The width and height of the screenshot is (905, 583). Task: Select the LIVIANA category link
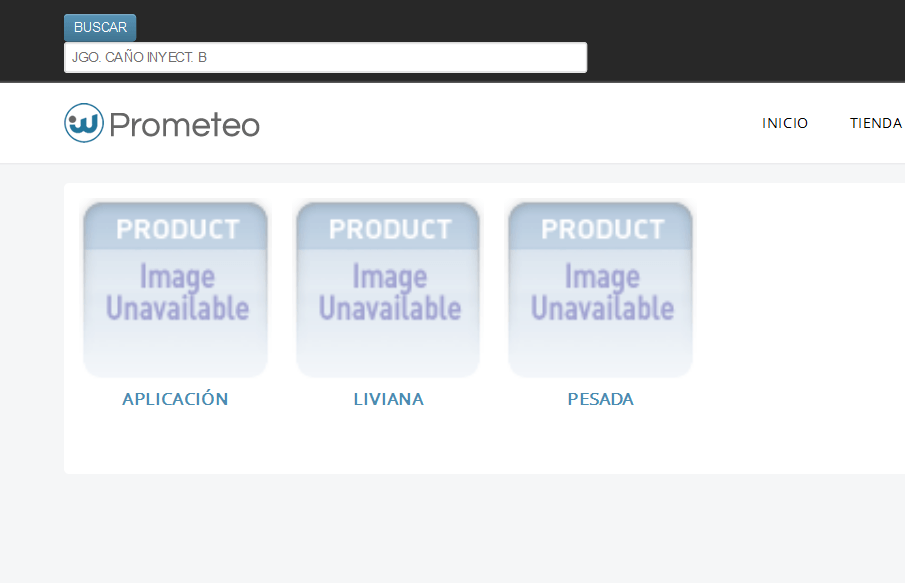(x=388, y=399)
